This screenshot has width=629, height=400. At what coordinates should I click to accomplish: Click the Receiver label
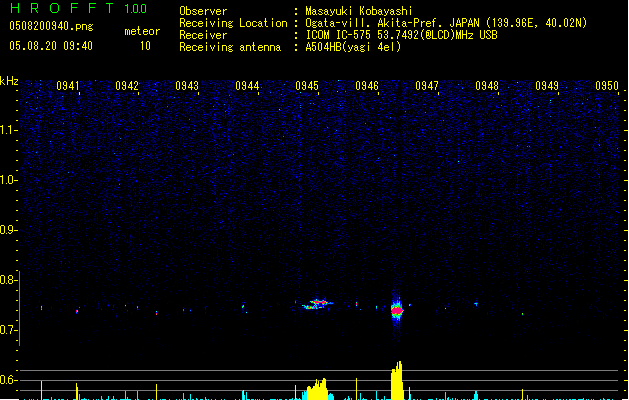pos(203,35)
